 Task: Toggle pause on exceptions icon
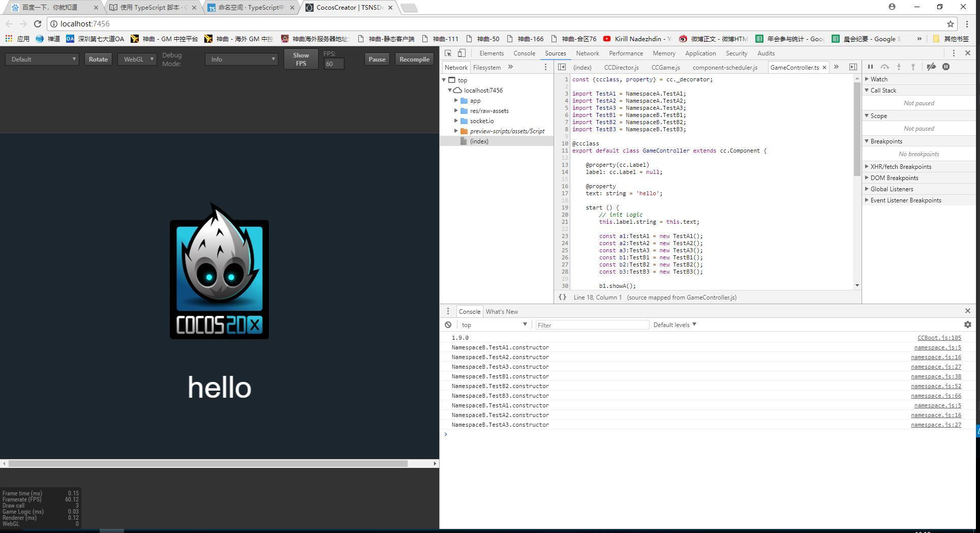coord(946,67)
